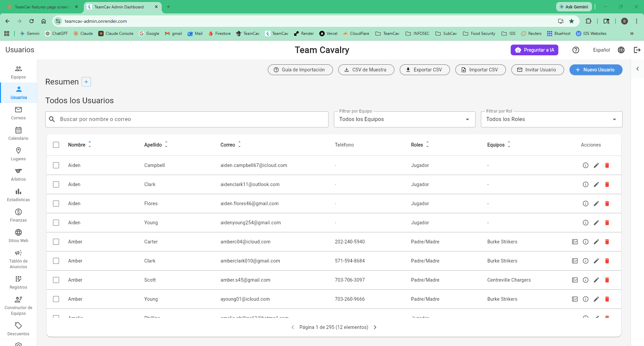Check the Aiden Flores row checkbox
This screenshot has height=346, width=644.
click(56, 204)
